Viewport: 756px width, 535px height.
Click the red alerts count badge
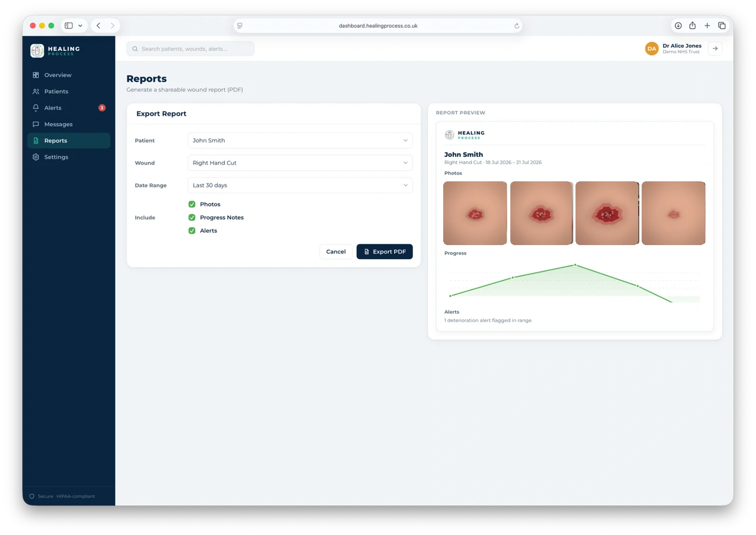point(102,108)
